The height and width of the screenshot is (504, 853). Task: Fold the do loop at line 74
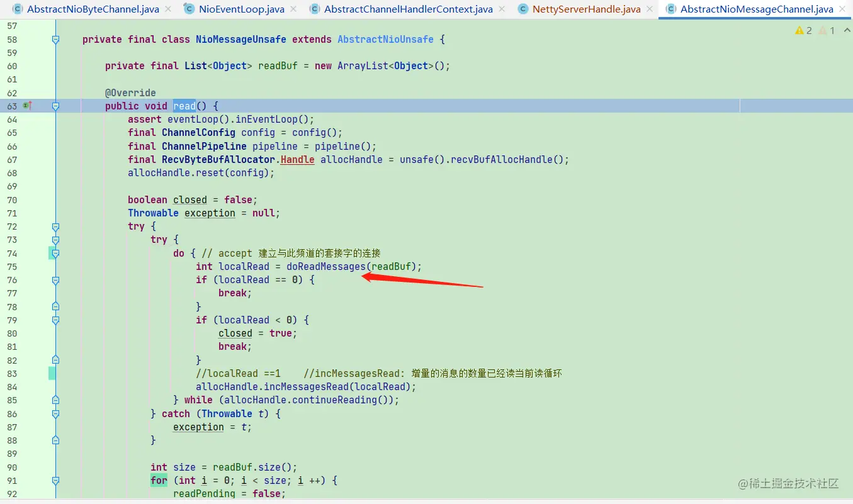tap(55, 253)
